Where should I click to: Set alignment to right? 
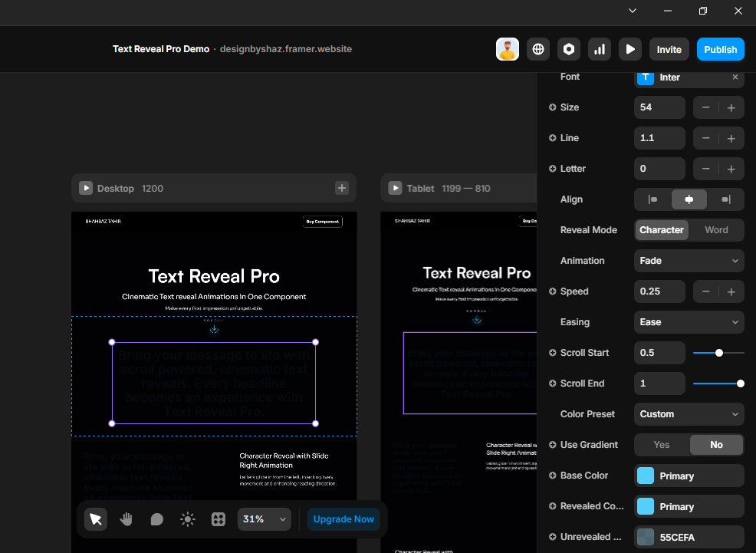(x=725, y=199)
